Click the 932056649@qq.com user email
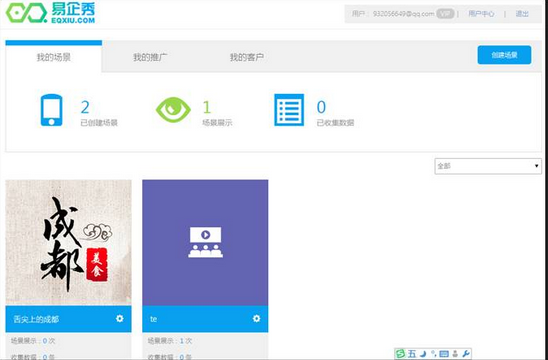548x360 pixels. pyautogui.click(x=403, y=14)
